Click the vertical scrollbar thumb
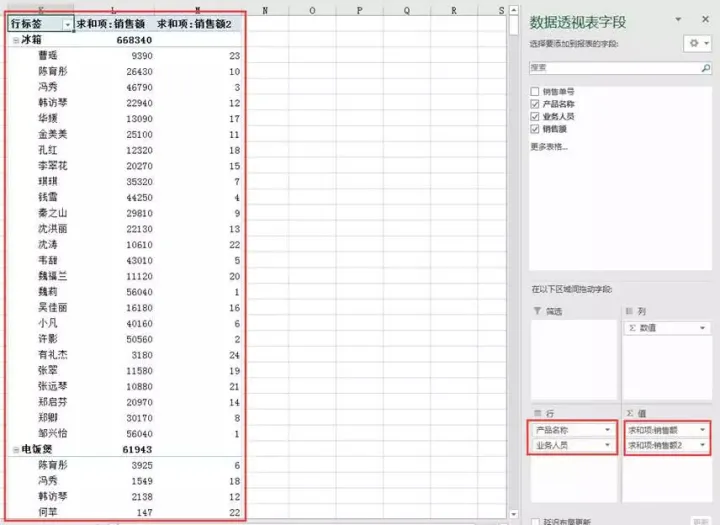The height and width of the screenshot is (525, 720). pos(514,25)
